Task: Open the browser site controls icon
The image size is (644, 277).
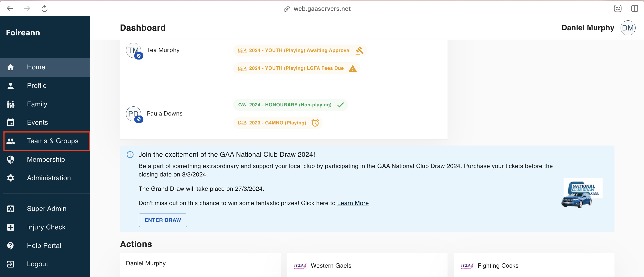Action: [618, 8]
